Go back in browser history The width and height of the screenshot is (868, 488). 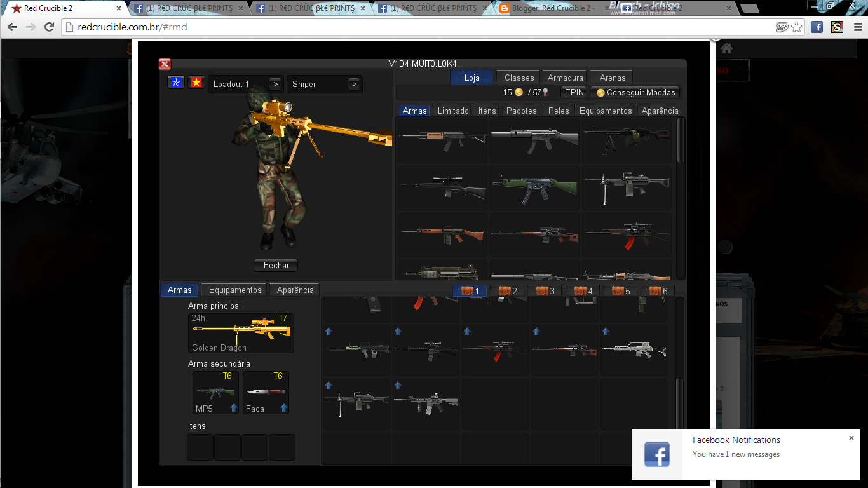coord(13,27)
